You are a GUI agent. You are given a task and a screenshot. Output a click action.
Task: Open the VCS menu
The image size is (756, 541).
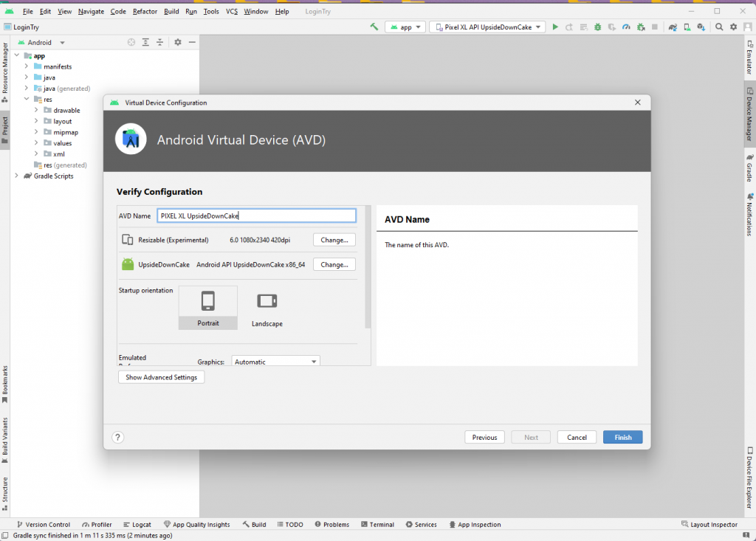[x=231, y=12]
